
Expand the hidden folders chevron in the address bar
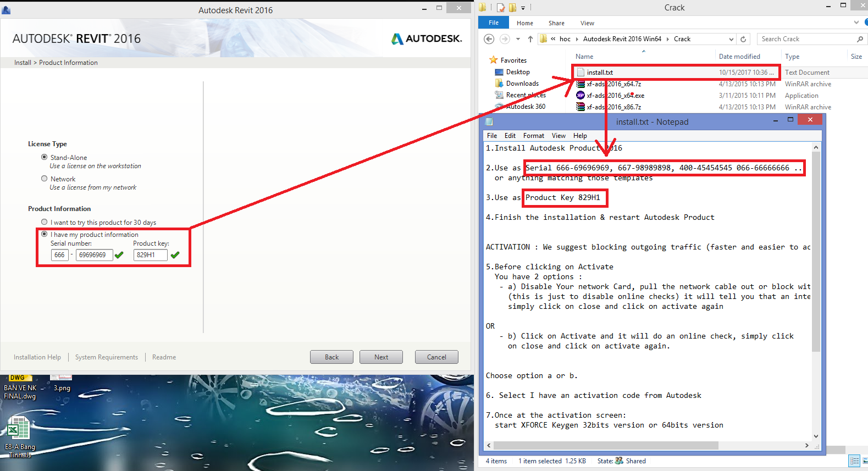tap(553, 39)
